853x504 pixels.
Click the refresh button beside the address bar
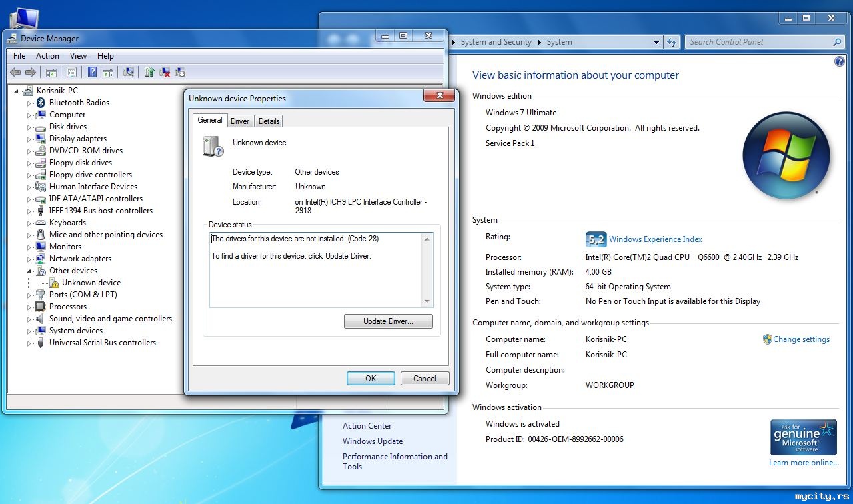(672, 42)
